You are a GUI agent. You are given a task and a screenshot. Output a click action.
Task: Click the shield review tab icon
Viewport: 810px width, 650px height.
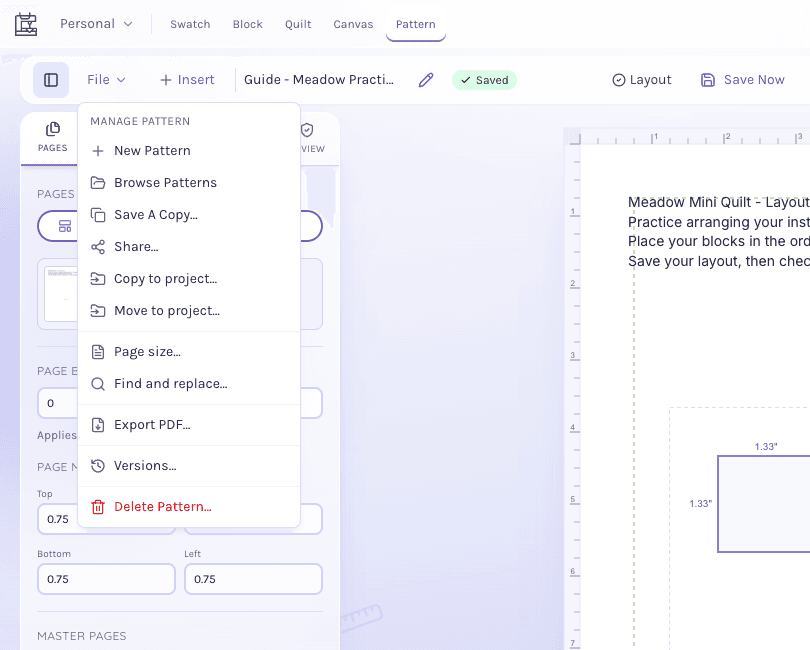click(x=307, y=130)
